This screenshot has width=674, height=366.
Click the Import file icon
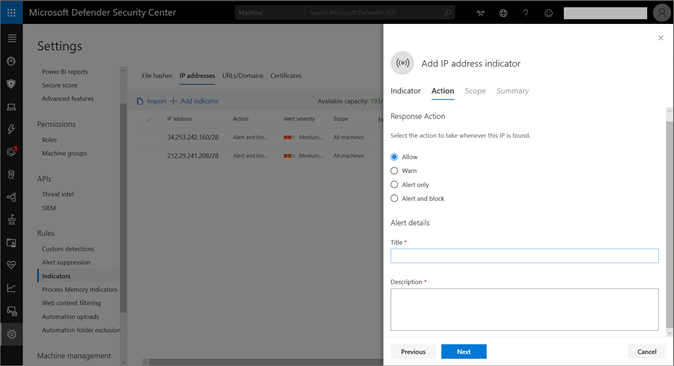click(x=140, y=101)
